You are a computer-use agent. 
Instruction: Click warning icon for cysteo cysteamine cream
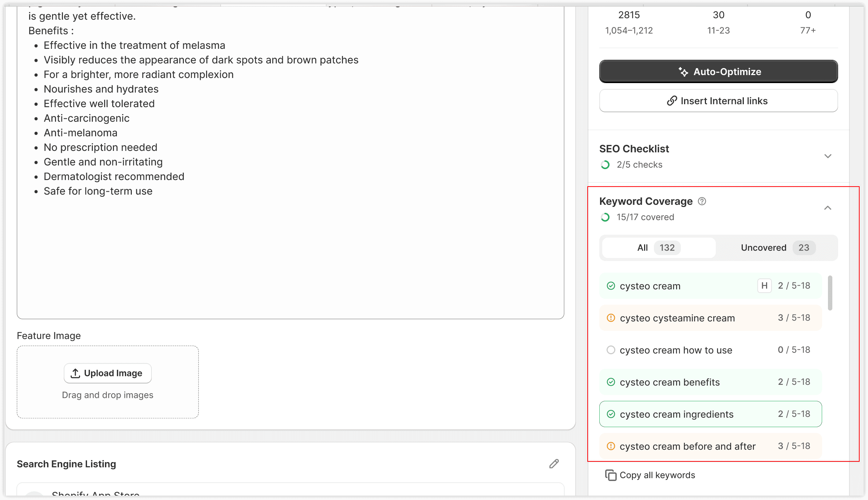611,318
